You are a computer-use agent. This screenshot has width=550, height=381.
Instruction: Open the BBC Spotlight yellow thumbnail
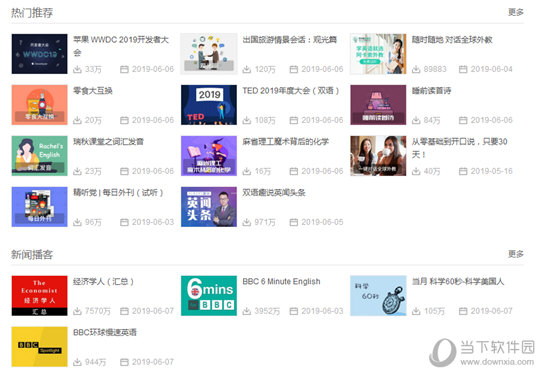[x=39, y=347]
